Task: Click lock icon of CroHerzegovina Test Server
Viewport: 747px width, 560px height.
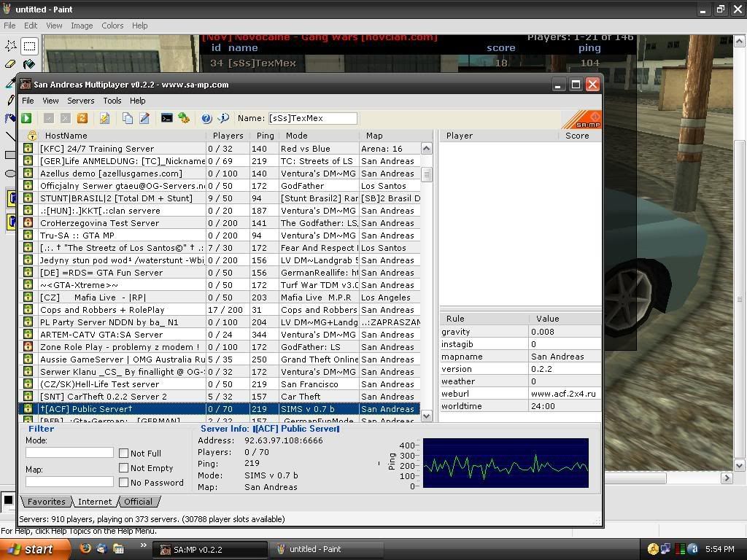Action: tap(28, 222)
